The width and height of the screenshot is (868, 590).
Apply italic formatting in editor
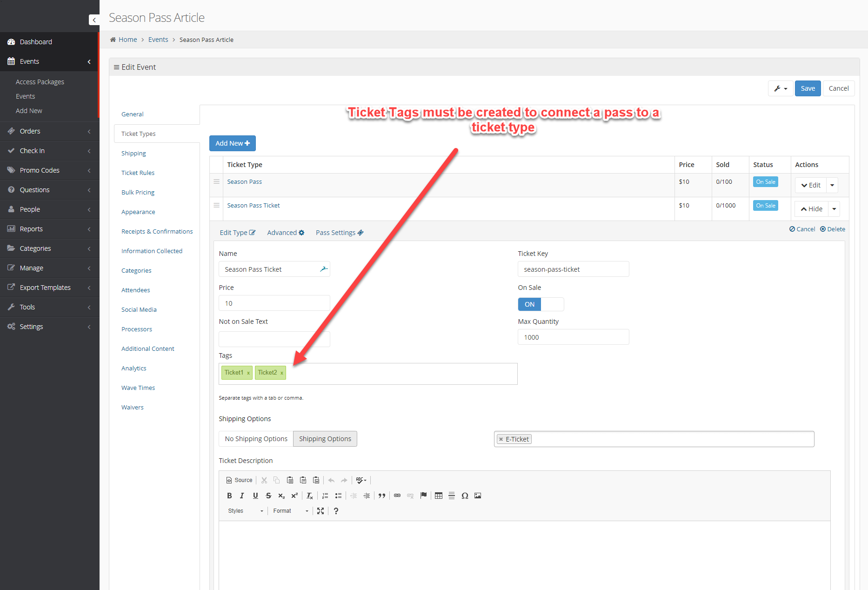pyautogui.click(x=242, y=496)
